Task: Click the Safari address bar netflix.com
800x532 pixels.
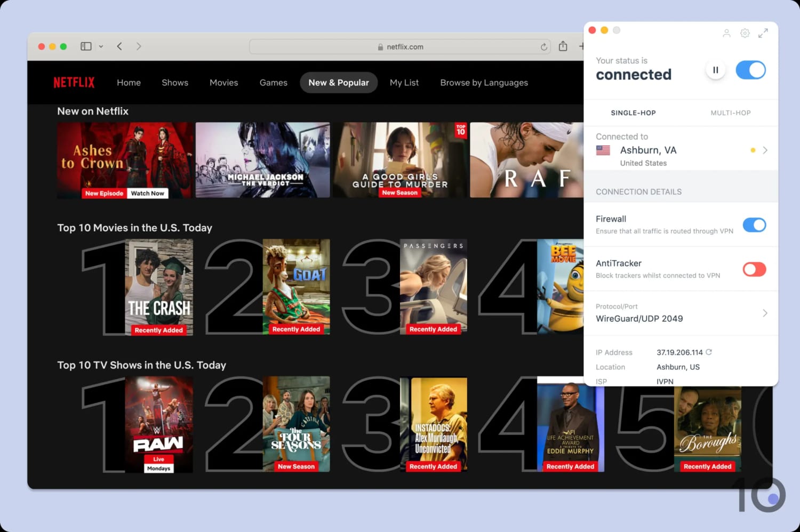Action: coord(401,47)
